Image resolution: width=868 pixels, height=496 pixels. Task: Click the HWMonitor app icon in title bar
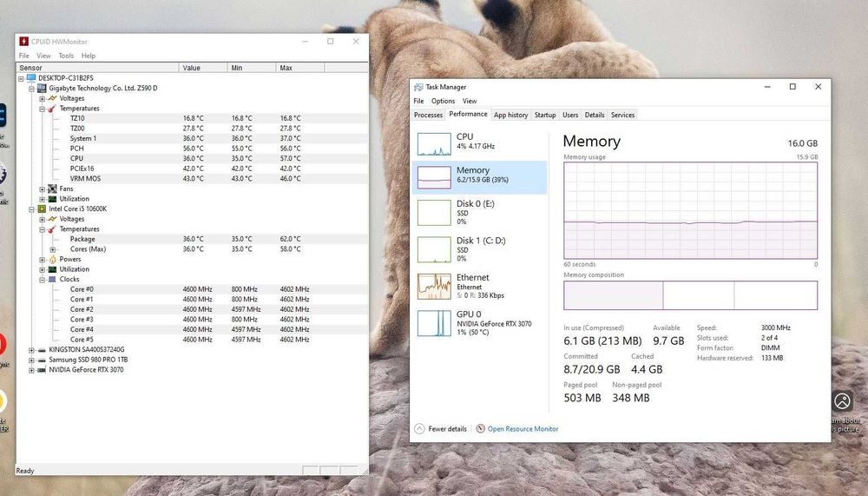(23, 42)
